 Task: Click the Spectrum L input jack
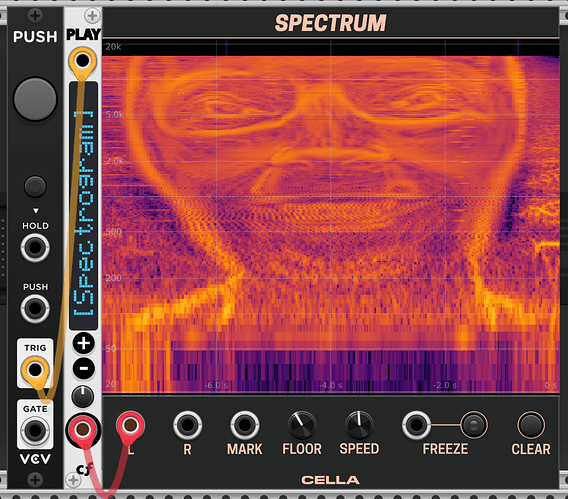(130, 425)
